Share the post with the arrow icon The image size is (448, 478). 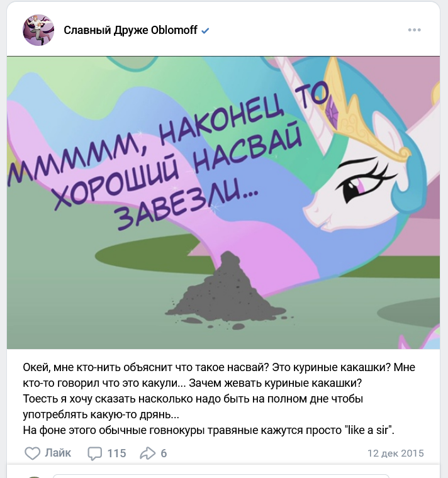(148, 453)
